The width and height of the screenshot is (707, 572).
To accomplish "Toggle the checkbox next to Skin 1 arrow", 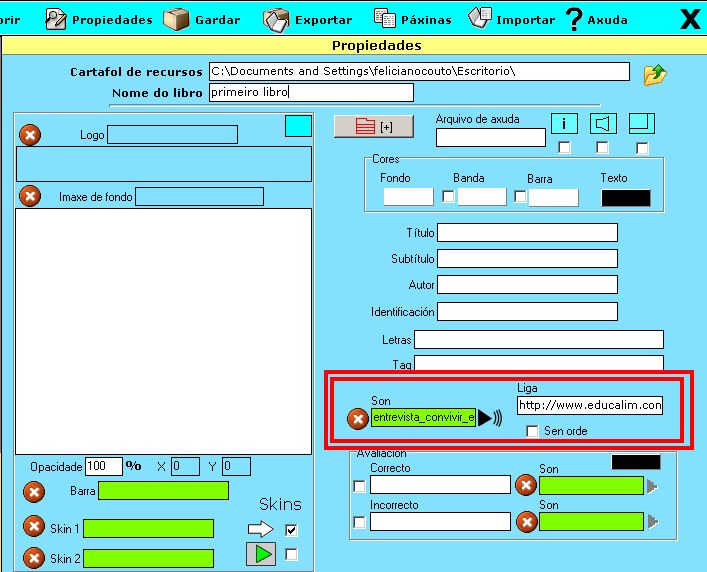I will [x=291, y=529].
